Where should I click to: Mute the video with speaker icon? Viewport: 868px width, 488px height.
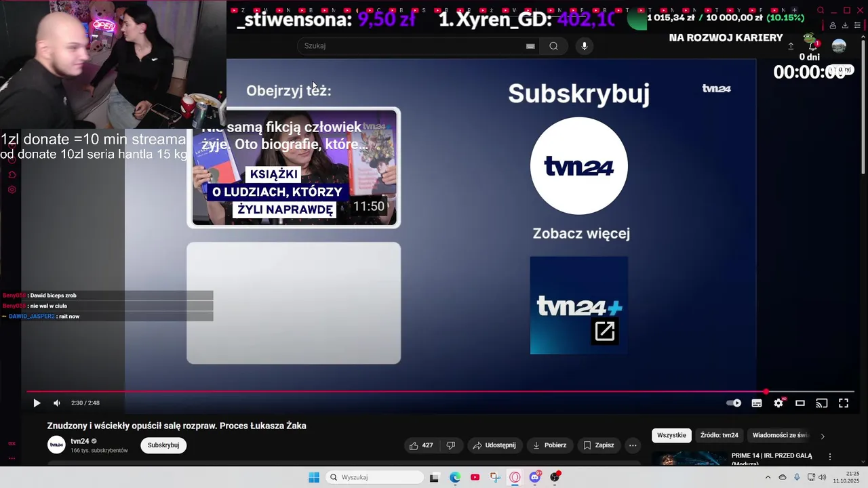tap(57, 403)
